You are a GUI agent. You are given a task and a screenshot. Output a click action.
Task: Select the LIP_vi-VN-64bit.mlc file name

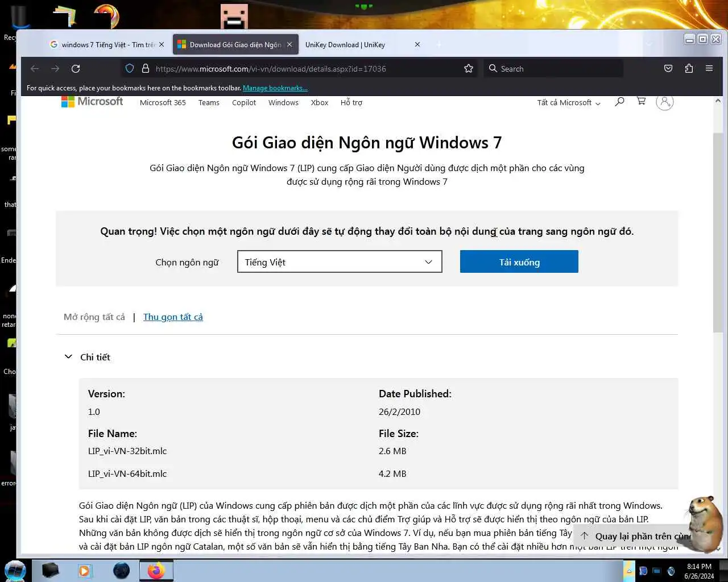pos(127,473)
